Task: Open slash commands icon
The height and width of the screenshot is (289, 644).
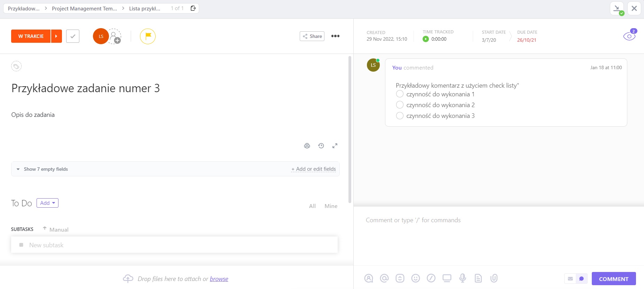Action: click(x=431, y=278)
